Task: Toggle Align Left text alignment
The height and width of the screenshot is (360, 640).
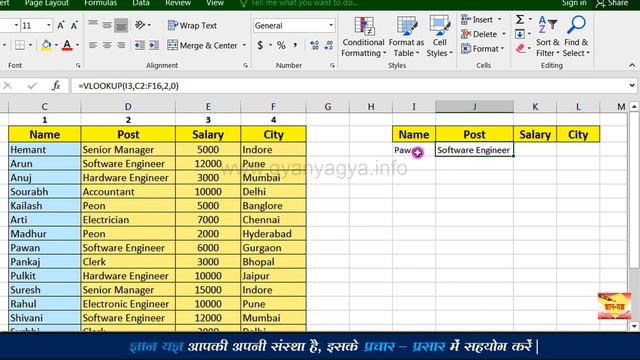Action: tap(93, 45)
